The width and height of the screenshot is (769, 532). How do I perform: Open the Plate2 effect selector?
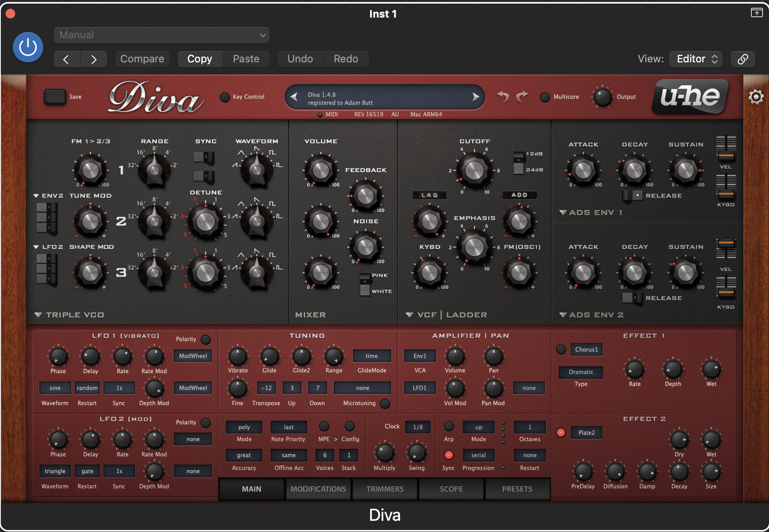pos(587,432)
